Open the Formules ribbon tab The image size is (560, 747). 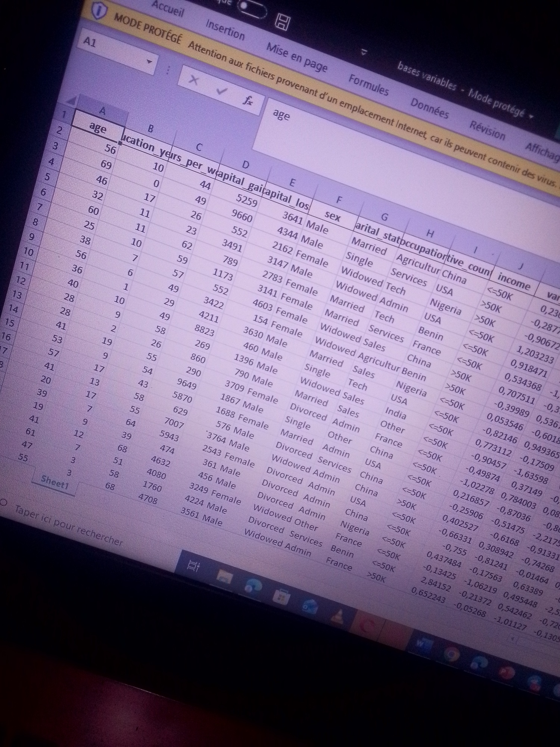[368, 85]
